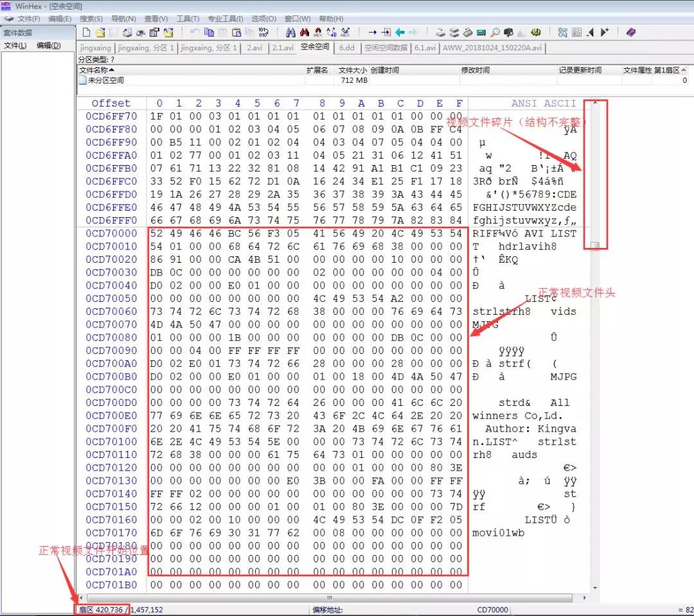Sort by the 创建时间 column header
The height and width of the screenshot is (616, 694).
[414, 70]
